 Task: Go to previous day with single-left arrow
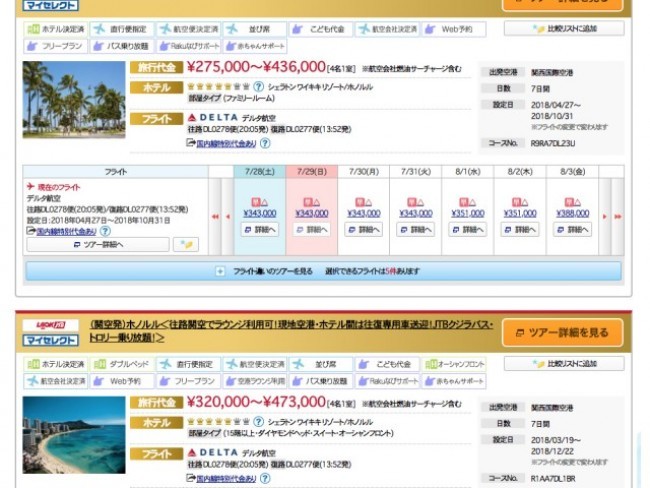point(228,216)
